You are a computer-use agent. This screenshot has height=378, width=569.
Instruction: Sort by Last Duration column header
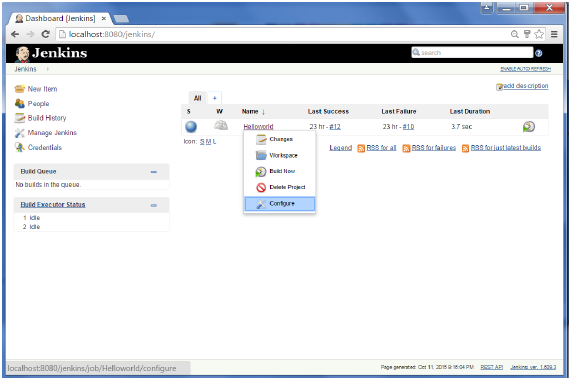pyautogui.click(x=470, y=112)
